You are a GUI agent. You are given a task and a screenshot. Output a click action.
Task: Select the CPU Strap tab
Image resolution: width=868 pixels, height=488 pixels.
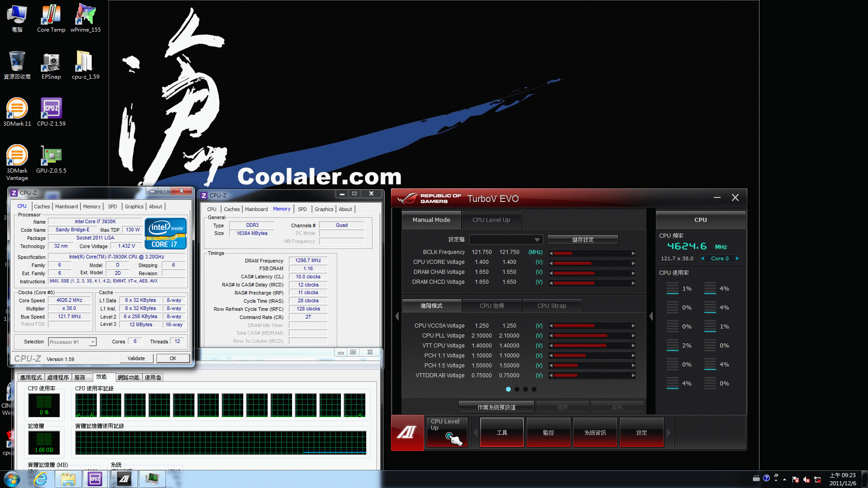point(552,306)
